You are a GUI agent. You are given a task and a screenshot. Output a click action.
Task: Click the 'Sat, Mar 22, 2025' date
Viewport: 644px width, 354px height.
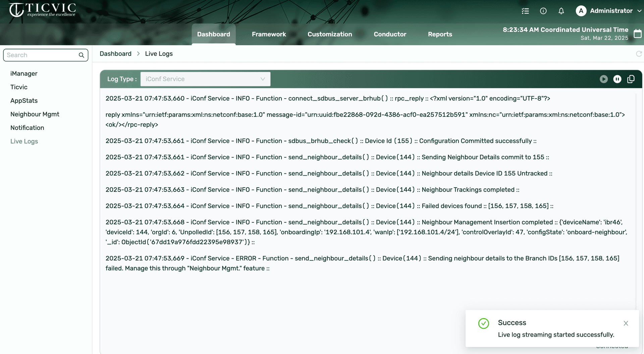(x=604, y=38)
